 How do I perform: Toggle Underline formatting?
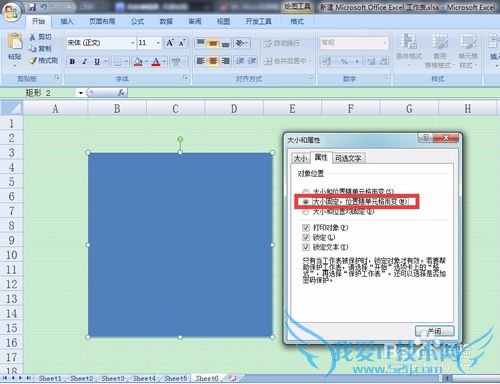[x=97, y=62]
